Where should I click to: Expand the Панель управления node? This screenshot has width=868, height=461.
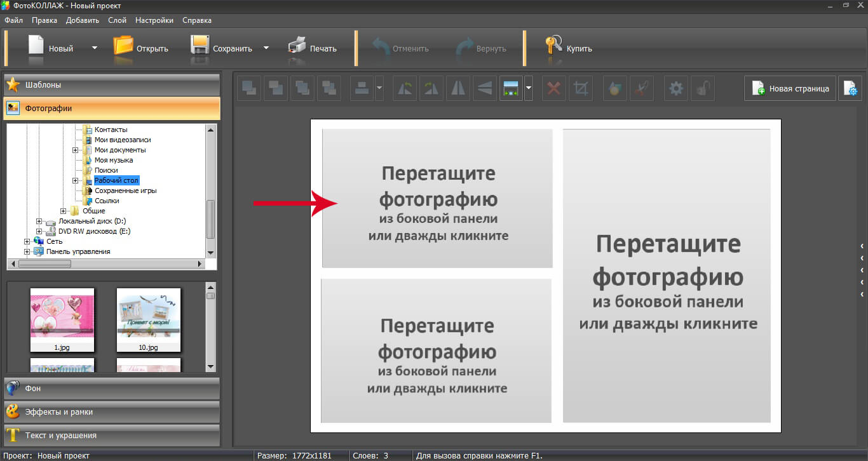pos(27,251)
